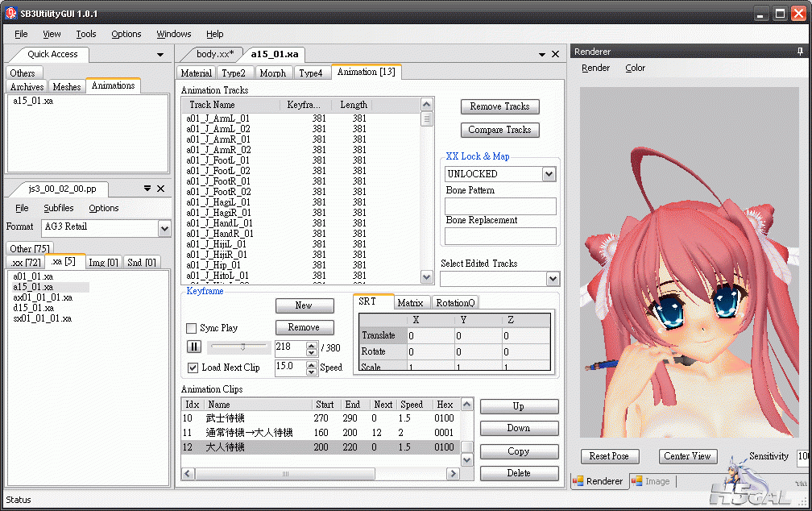Pin the Renderer panel
The height and width of the screenshot is (511, 812).
point(800,52)
